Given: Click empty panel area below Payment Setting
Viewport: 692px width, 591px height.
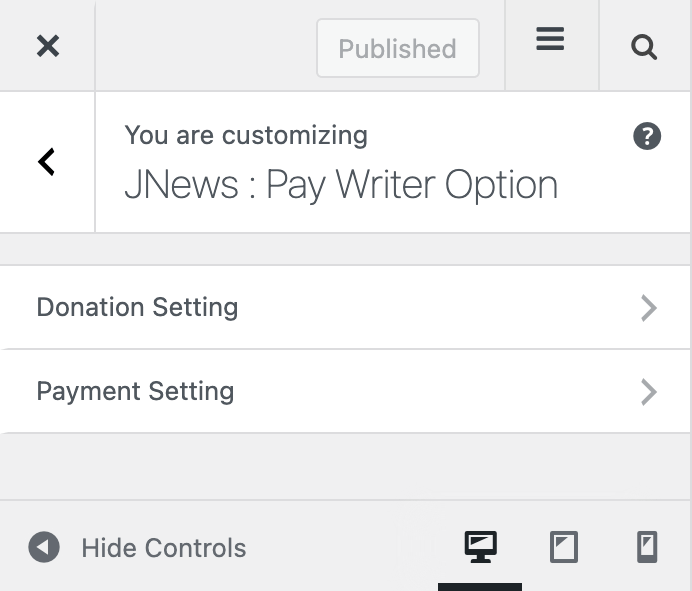Looking at the screenshot, I should (345, 465).
